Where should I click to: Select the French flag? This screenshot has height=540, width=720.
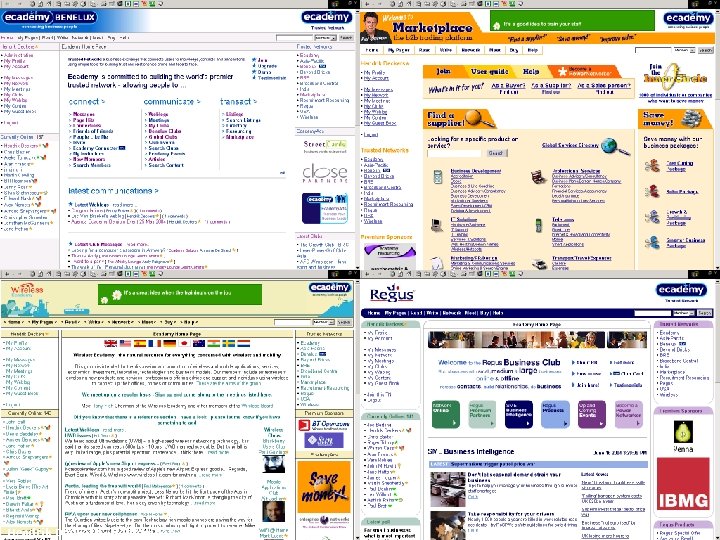155,343
